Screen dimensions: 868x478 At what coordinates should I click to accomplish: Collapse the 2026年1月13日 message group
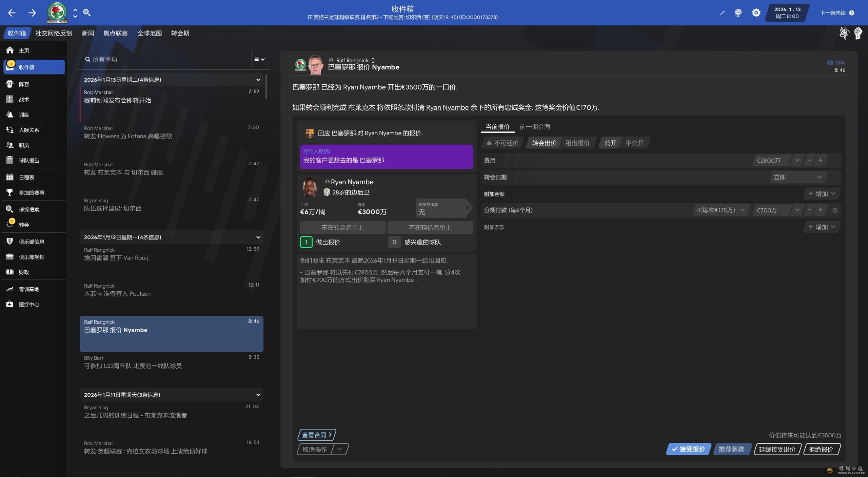(258, 80)
